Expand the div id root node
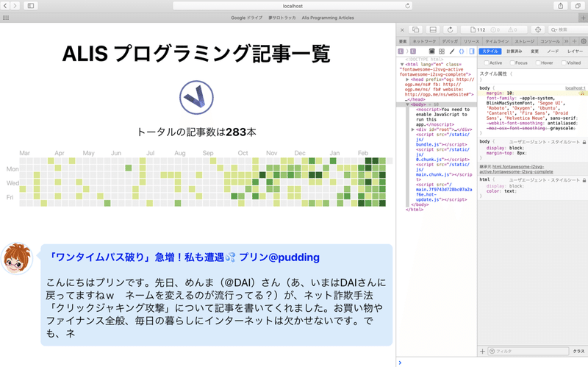The height and width of the screenshot is (367, 588). coord(413,129)
